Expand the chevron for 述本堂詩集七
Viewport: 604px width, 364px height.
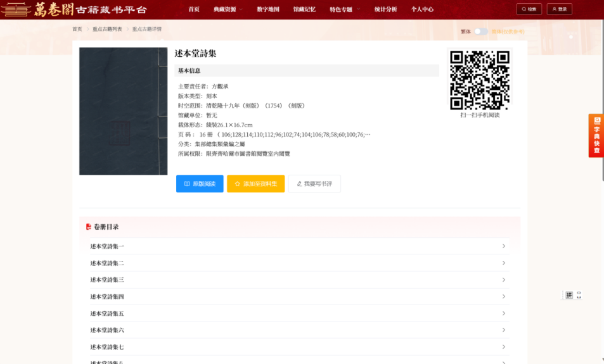pos(503,347)
